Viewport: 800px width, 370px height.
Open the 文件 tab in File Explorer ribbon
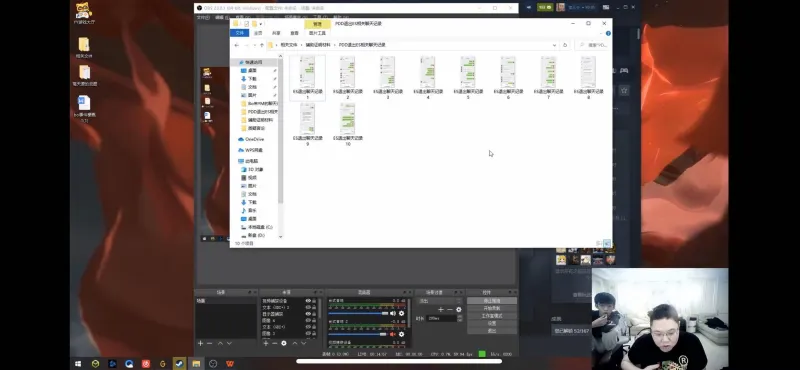point(239,33)
